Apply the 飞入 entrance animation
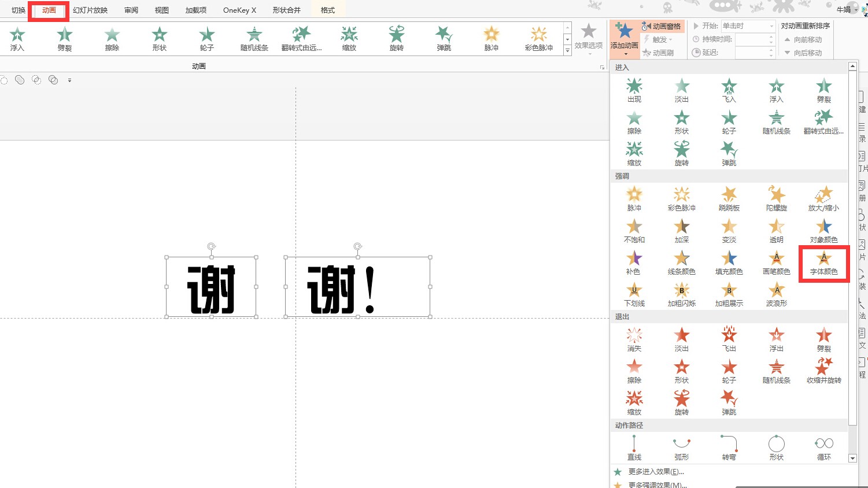868x488 pixels. (729, 90)
